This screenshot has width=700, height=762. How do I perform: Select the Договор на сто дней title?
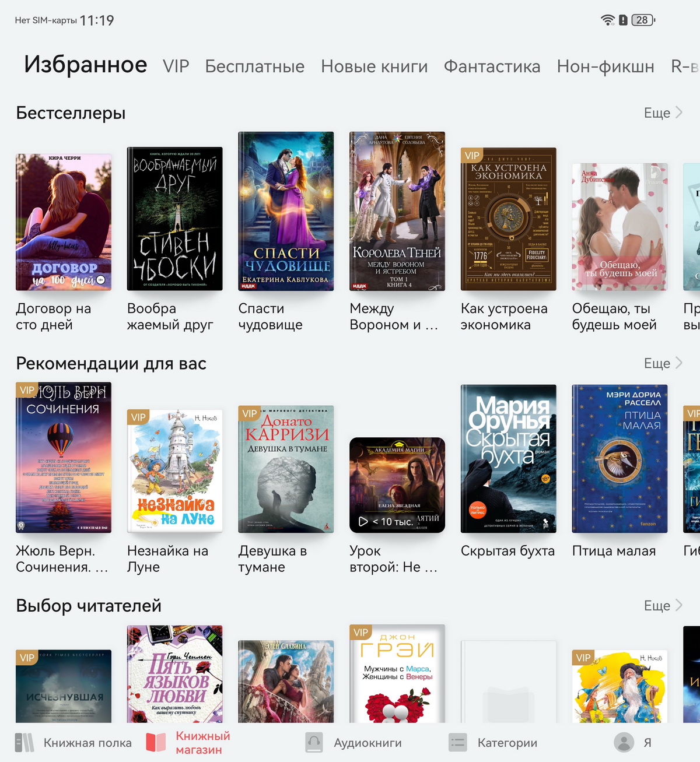coord(54,317)
